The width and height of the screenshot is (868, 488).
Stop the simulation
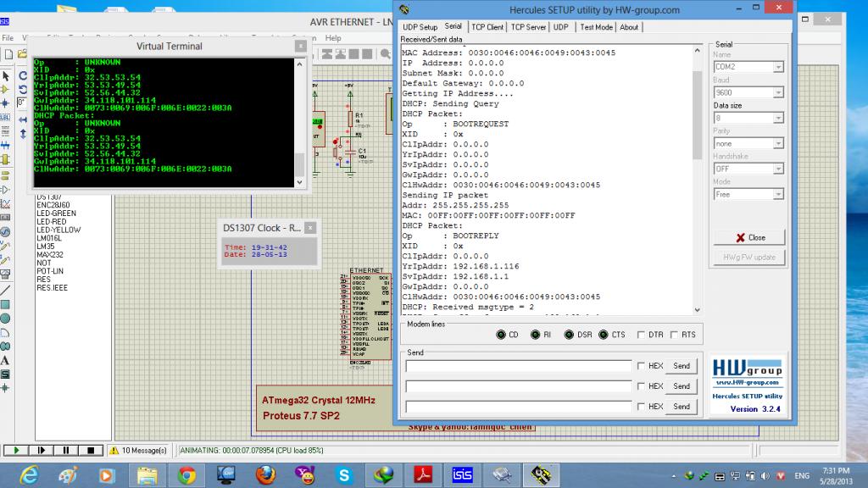coord(92,450)
